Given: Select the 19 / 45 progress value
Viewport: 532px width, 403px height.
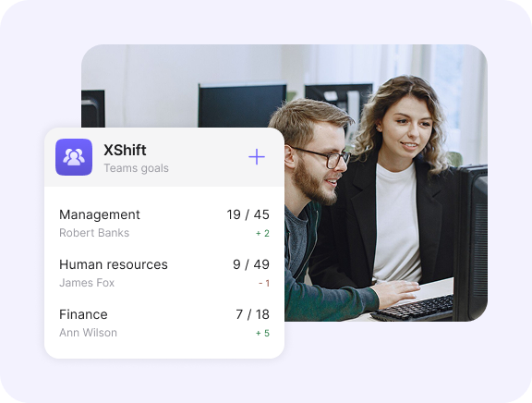Looking at the screenshot, I should click(248, 214).
